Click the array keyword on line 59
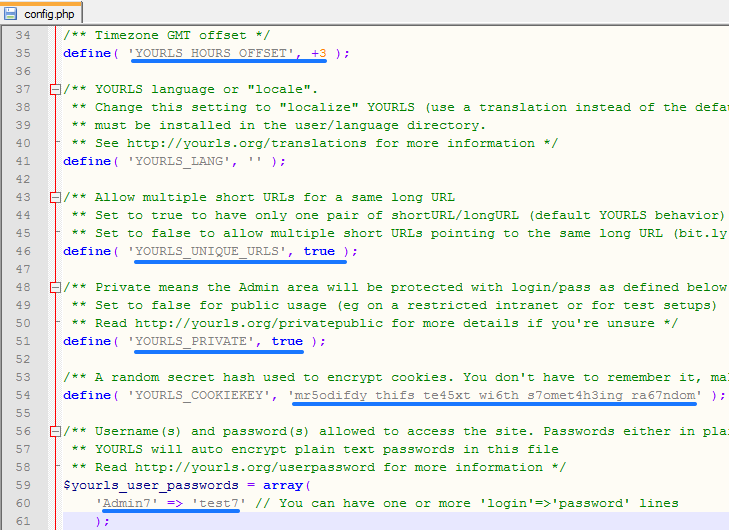 pos(283,485)
